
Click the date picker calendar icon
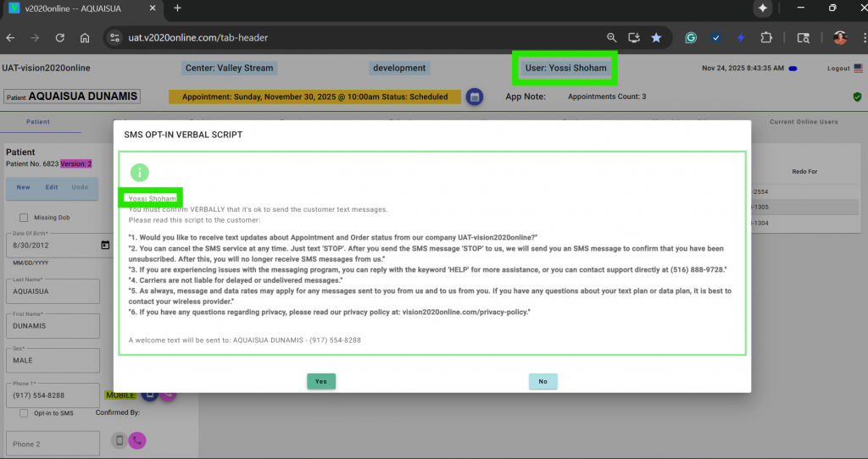coord(105,246)
